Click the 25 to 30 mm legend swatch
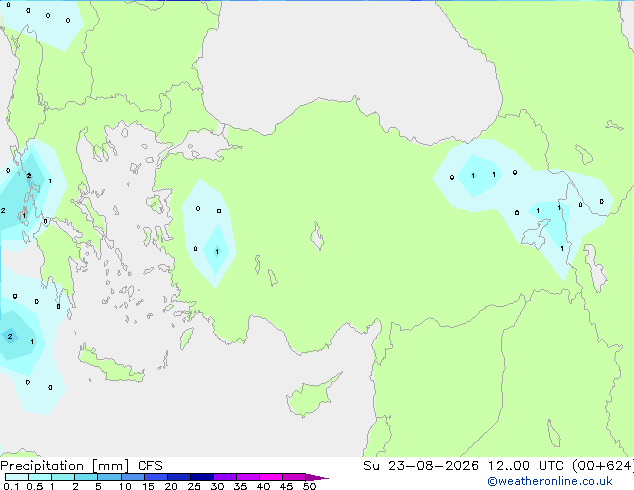 202,477
